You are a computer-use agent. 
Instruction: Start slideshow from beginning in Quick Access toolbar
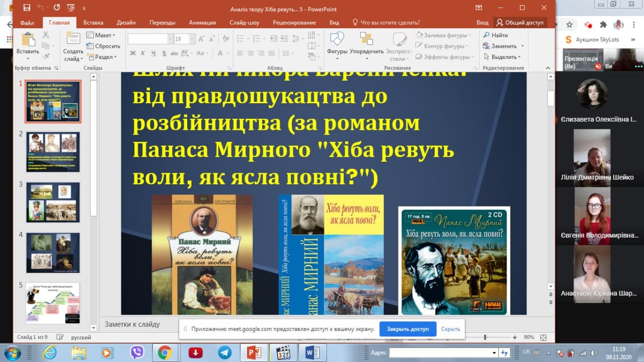71,8
